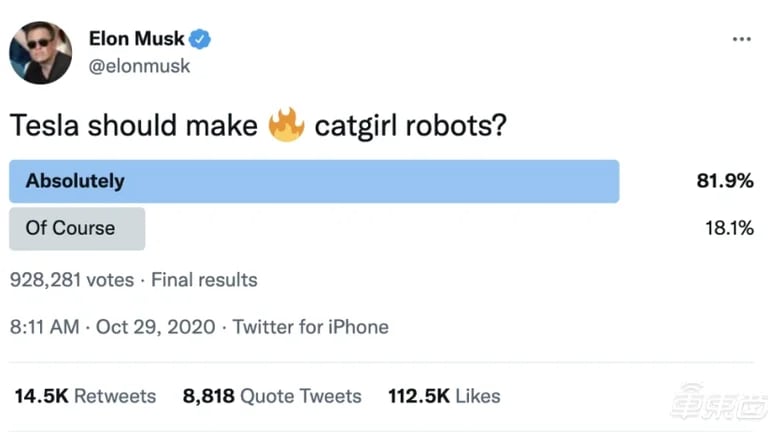View the 14.5K Retweets list
Viewport: 768px width, 432px height.
(x=85, y=396)
